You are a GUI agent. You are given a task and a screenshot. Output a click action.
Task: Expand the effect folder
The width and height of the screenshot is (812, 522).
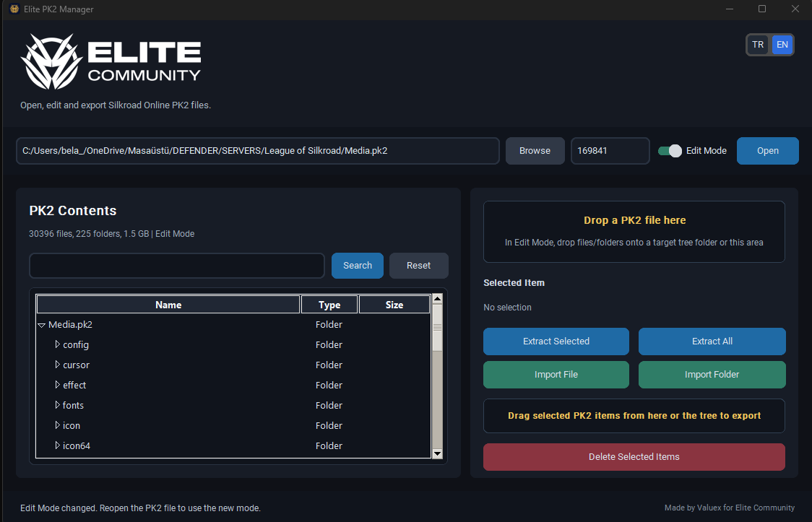click(x=58, y=385)
